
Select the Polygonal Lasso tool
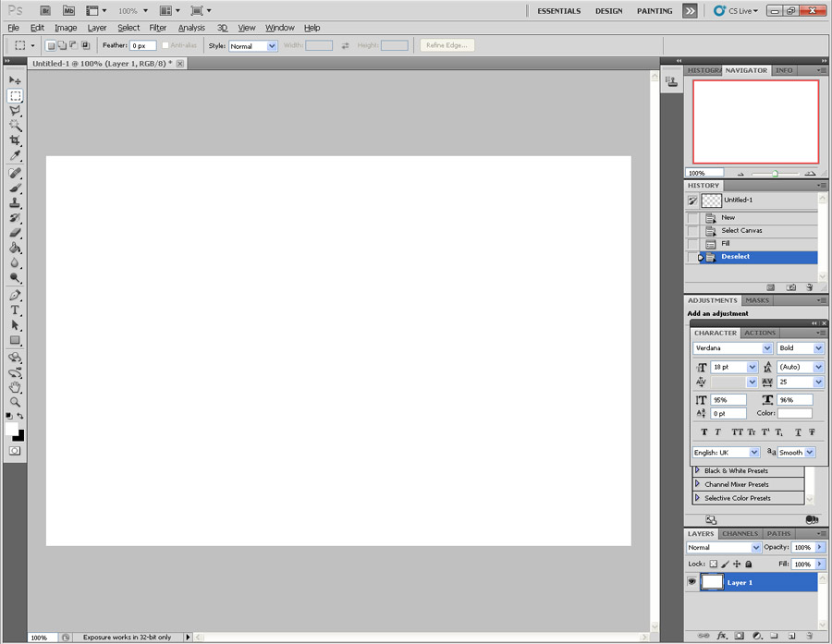pos(15,111)
